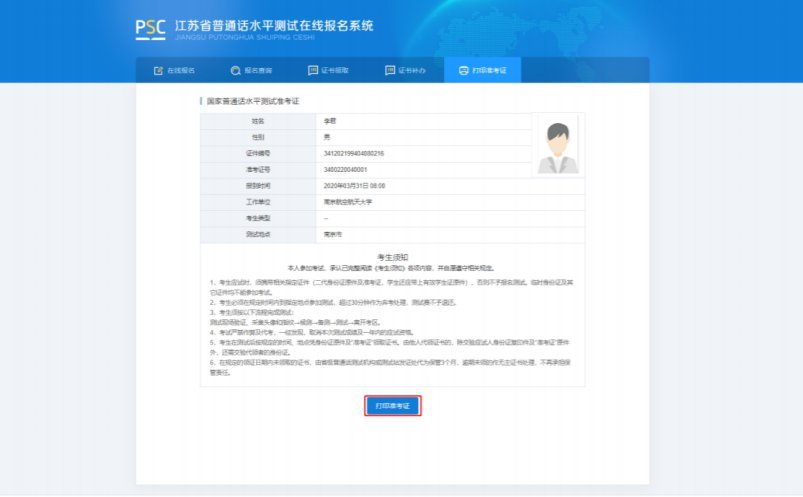Image resolution: width=803 pixels, height=497 pixels.
Task: Click the icon beside 证书补办
Action: click(390, 71)
